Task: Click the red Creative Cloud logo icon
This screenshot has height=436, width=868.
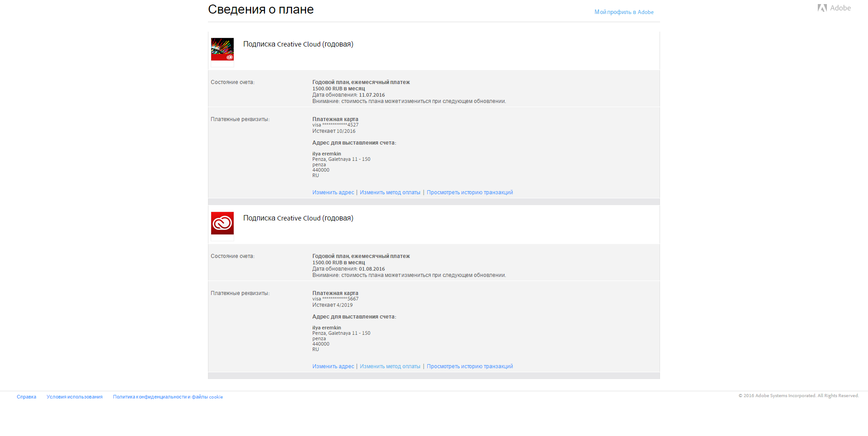Action: click(222, 223)
